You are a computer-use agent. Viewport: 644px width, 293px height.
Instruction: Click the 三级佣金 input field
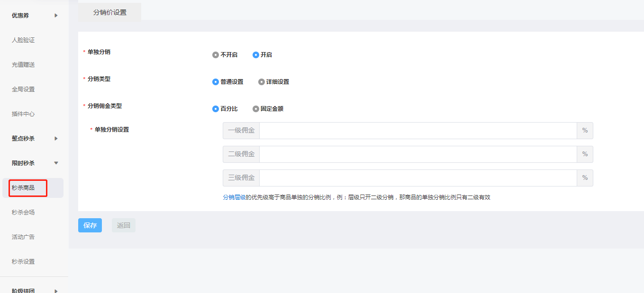tap(417, 178)
